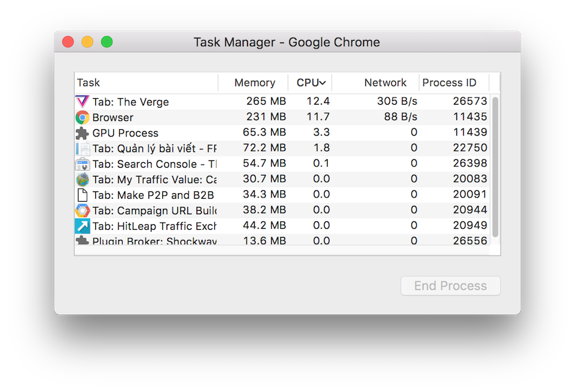This screenshot has height=392, width=575.
Task: Sort processes by Network column
Action: [x=385, y=82]
